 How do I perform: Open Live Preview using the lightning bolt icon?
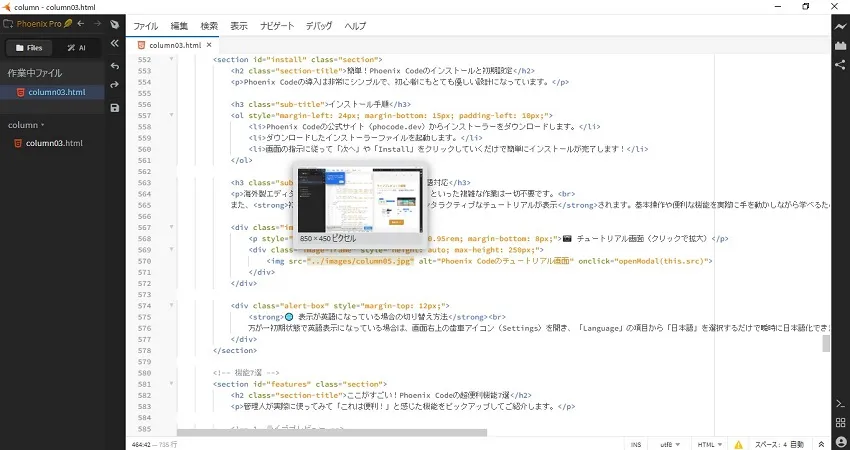[x=840, y=27]
